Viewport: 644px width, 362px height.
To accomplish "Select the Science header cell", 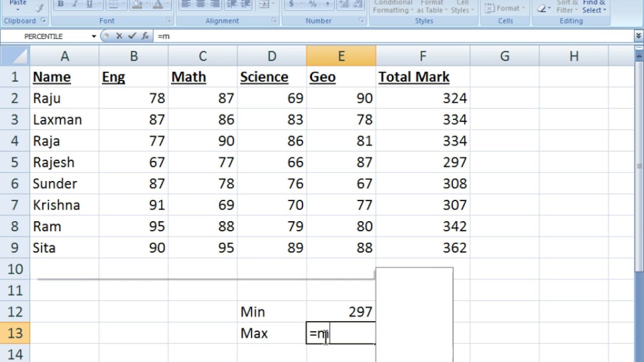I will click(x=272, y=77).
